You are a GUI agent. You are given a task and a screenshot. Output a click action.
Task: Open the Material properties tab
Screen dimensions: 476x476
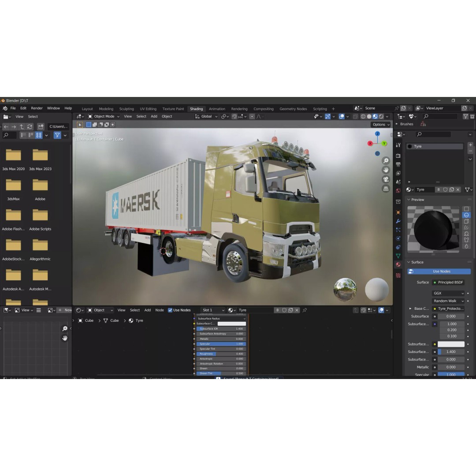(x=398, y=265)
